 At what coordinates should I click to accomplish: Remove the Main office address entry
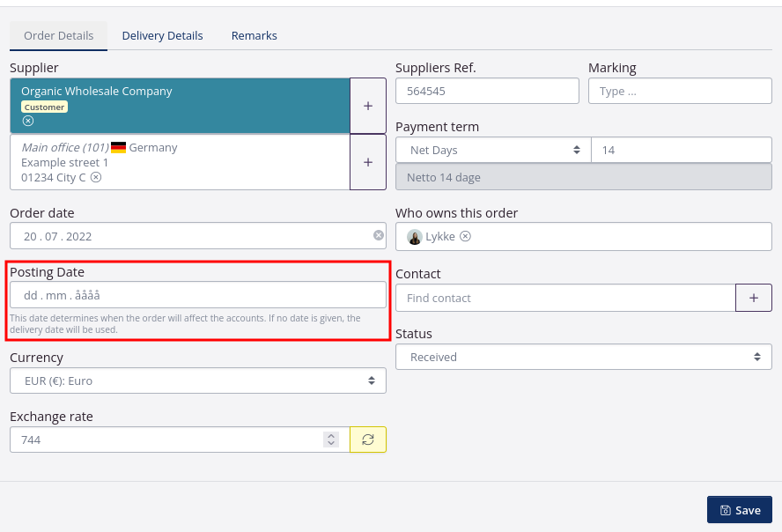click(96, 177)
